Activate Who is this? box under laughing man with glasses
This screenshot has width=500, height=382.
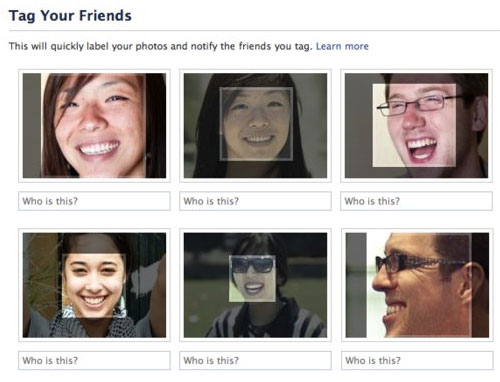point(416,201)
